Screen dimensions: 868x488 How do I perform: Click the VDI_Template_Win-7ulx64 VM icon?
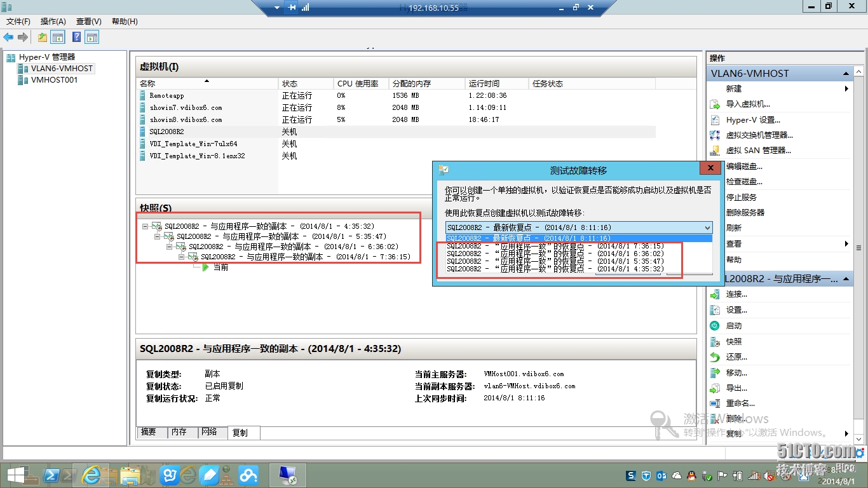[143, 144]
